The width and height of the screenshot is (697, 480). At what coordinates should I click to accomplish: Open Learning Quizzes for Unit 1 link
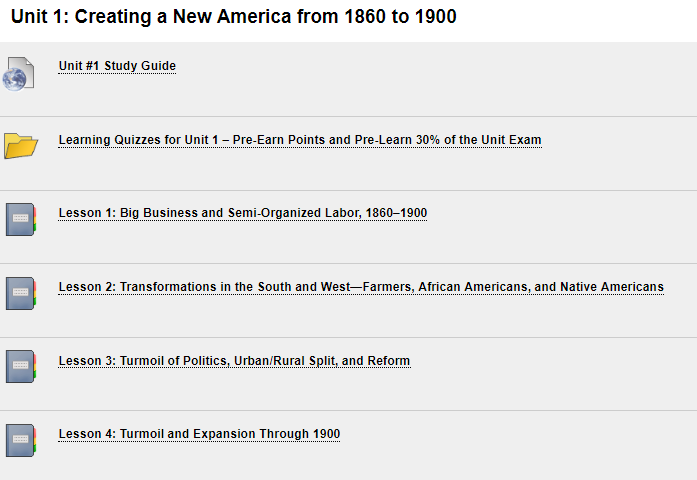300,140
